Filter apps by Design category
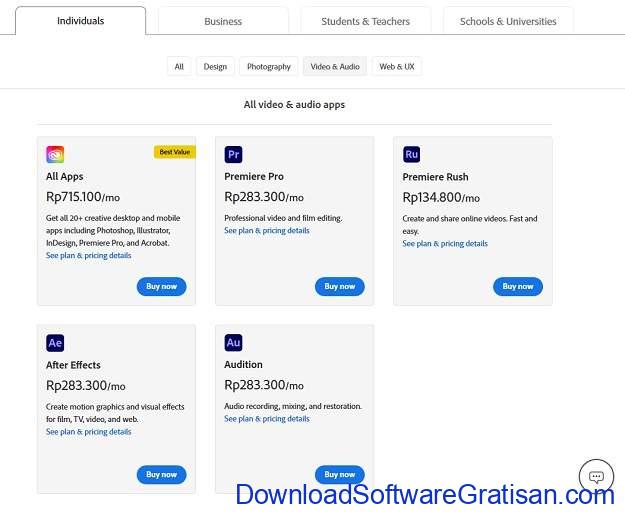The height and width of the screenshot is (514, 625). (215, 67)
